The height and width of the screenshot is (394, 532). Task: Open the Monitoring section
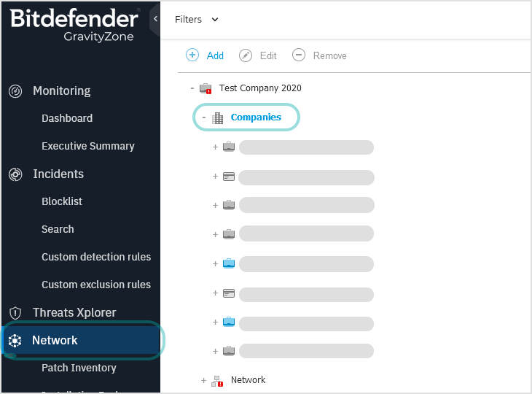(x=62, y=91)
